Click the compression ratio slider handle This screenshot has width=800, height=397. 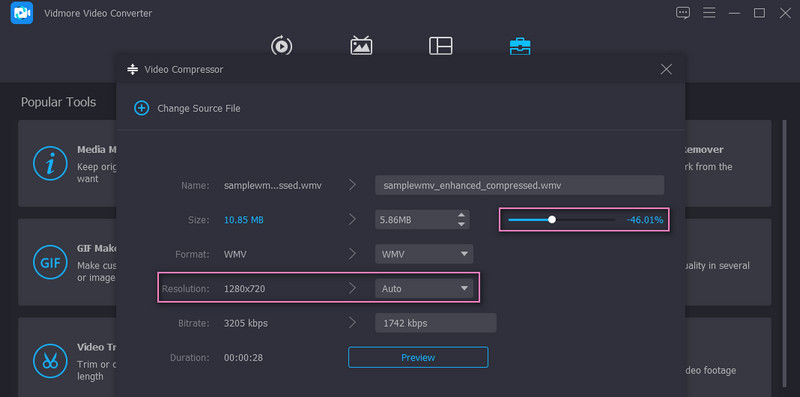click(552, 220)
